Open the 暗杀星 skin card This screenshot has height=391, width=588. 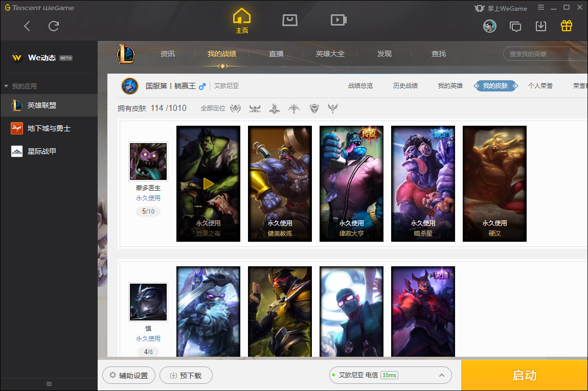pyautogui.click(x=423, y=183)
